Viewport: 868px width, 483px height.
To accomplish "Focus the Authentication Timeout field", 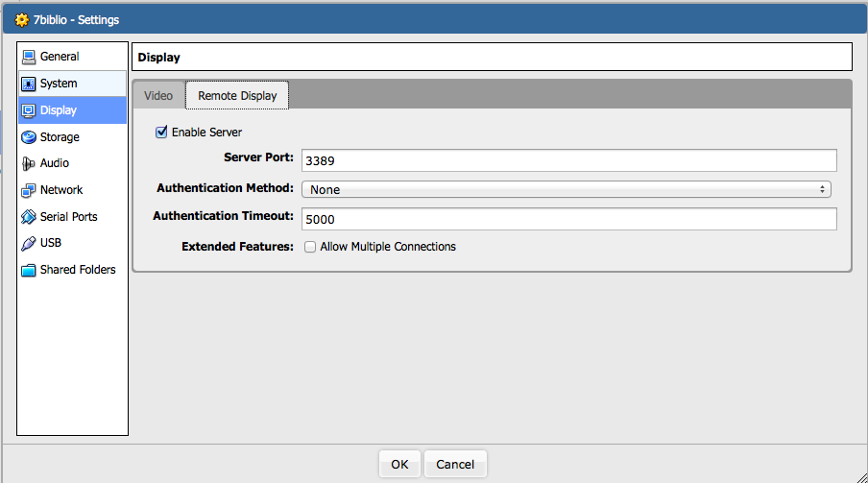I will (x=568, y=219).
